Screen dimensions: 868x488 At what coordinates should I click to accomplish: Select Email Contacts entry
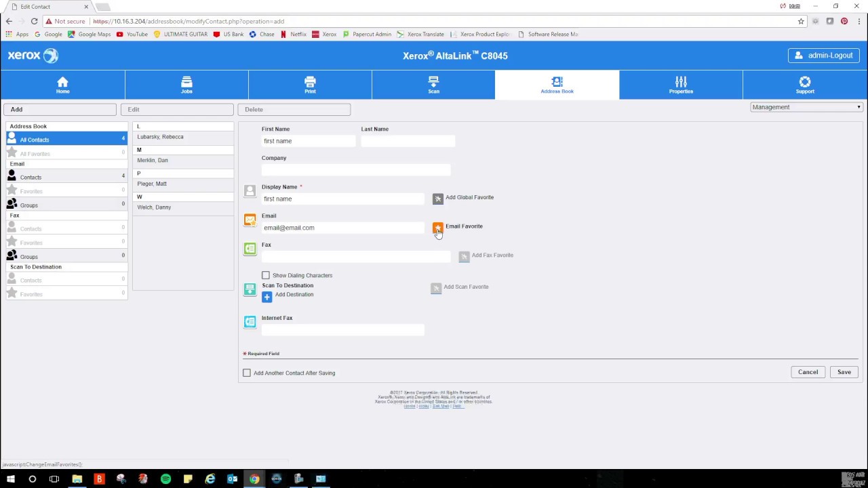[x=66, y=176]
